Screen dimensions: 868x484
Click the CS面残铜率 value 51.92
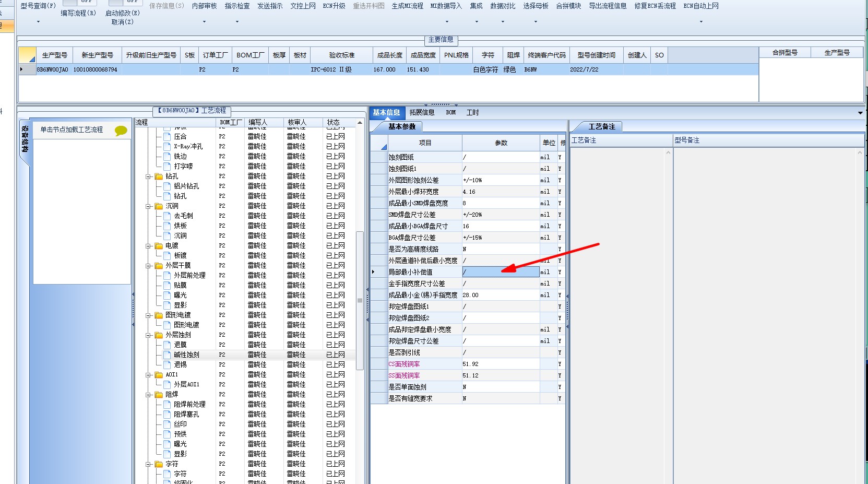501,364
